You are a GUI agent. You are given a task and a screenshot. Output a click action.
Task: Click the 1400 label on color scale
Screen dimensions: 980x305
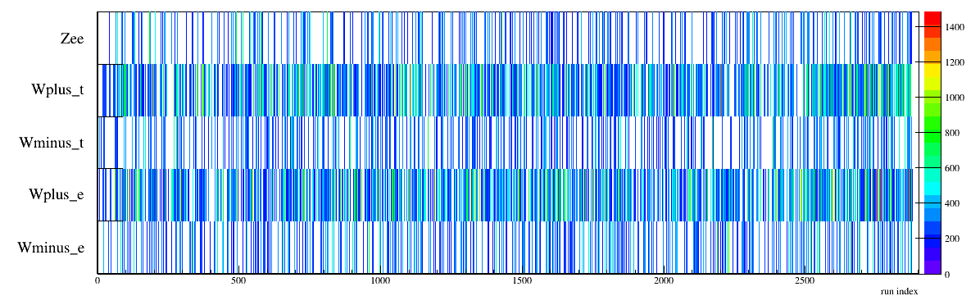959,27
